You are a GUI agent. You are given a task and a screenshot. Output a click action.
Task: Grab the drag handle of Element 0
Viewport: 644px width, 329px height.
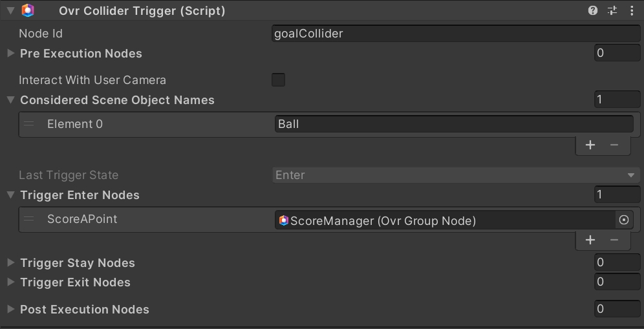[x=29, y=124]
